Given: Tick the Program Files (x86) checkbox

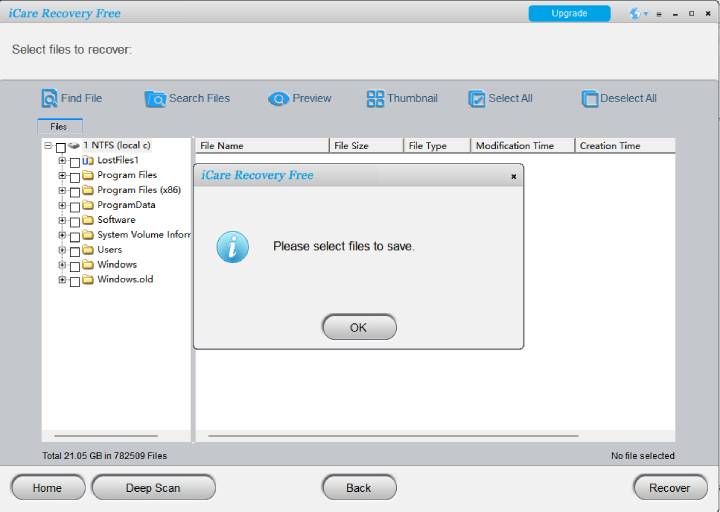Looking at the screenshot, I should (75, 192).
